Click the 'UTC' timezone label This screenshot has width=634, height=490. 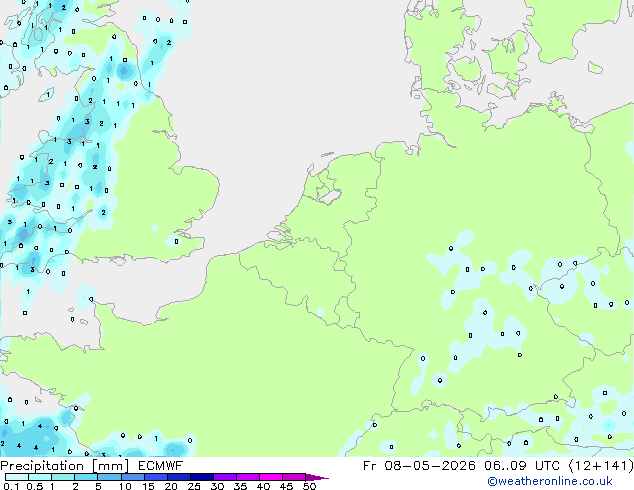[547, 466]
